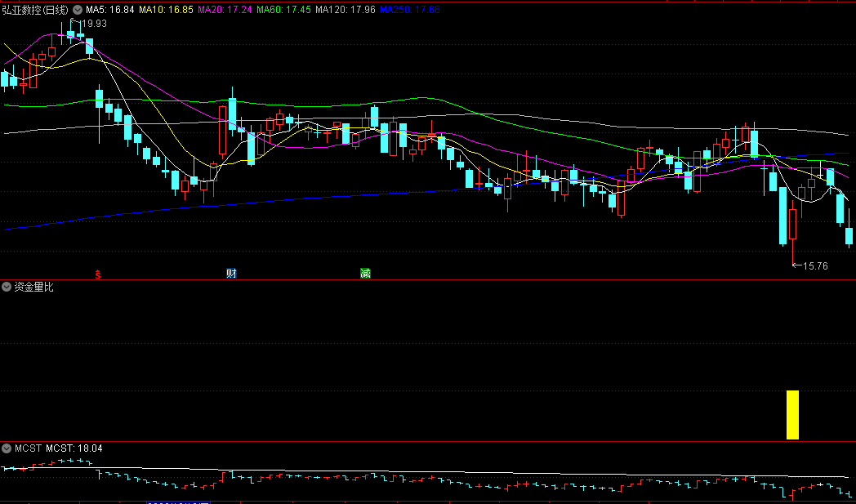Click the MCST: 18.04 value label
Image resolution: width=856 pixels, height=504 pixels.
click(74, 448)
